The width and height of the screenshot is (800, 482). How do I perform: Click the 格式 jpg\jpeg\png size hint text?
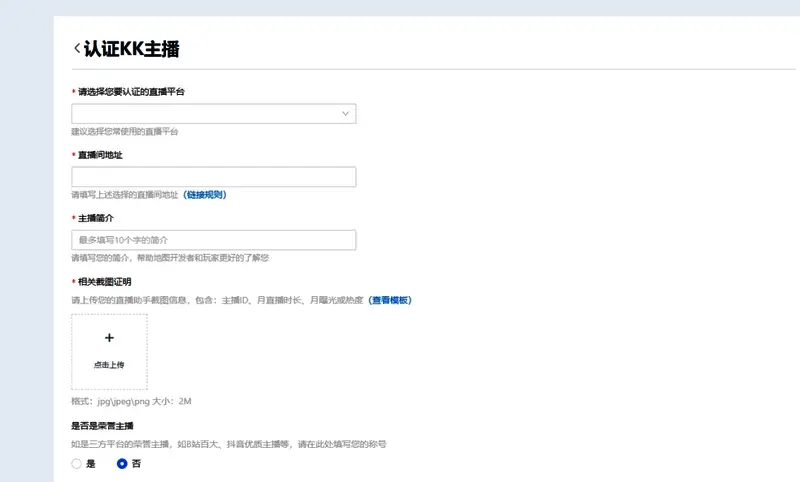pos(131,401)
